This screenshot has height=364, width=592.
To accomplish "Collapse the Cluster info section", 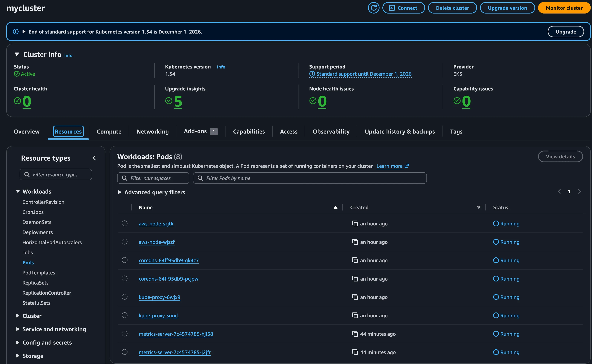I will click(17, 54).
